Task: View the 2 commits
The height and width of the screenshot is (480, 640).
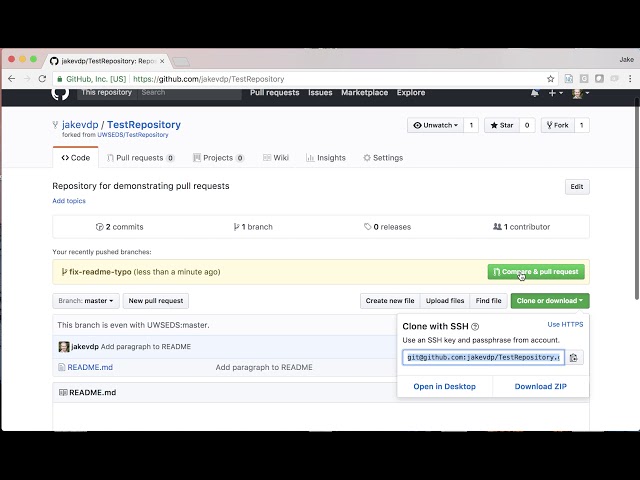Action: (x=120, y=227)
